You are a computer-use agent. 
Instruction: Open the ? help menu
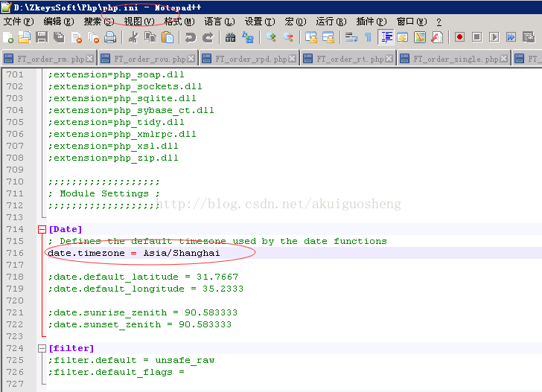coord(439,22)
